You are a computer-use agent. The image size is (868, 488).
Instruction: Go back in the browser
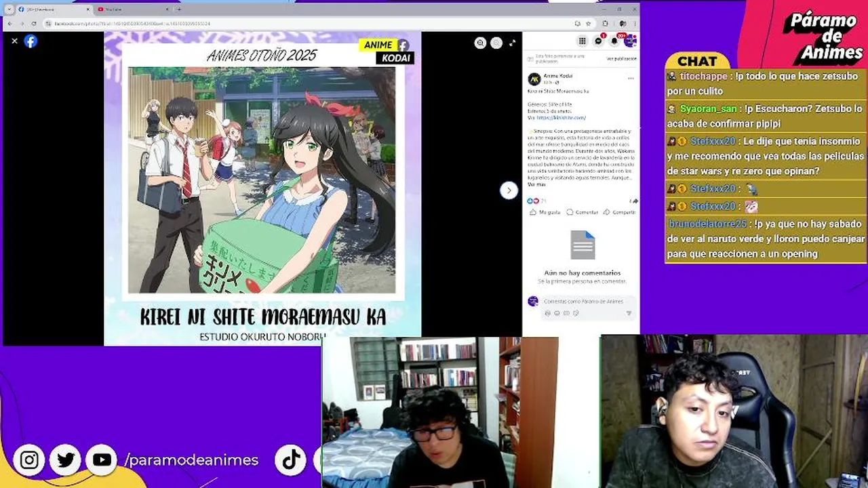[x=9, y=23]
